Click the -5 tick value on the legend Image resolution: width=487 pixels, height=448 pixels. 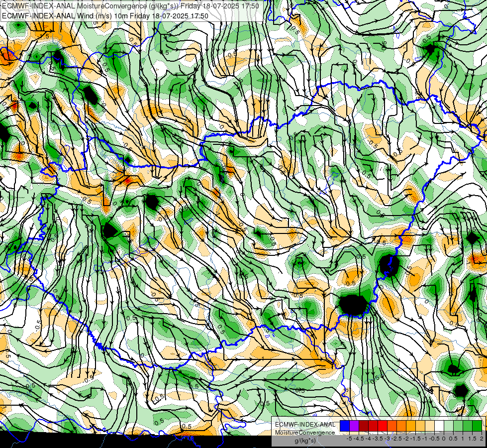pos(349,439)
